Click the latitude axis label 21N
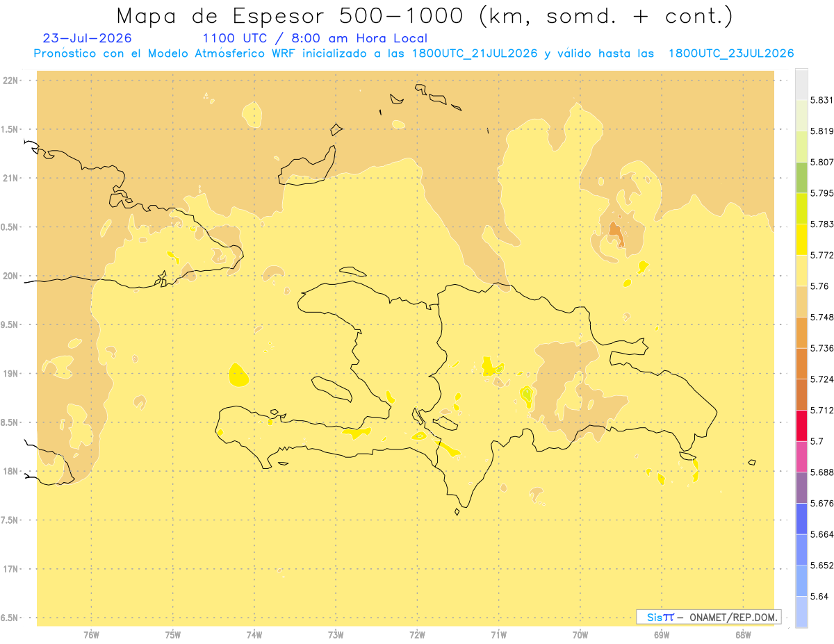 11,179
